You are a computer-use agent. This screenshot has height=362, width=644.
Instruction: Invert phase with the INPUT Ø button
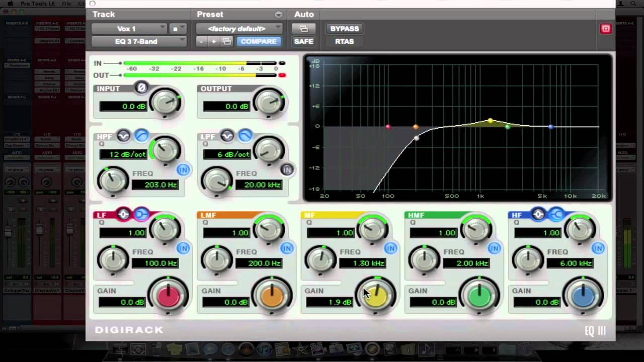141,87
